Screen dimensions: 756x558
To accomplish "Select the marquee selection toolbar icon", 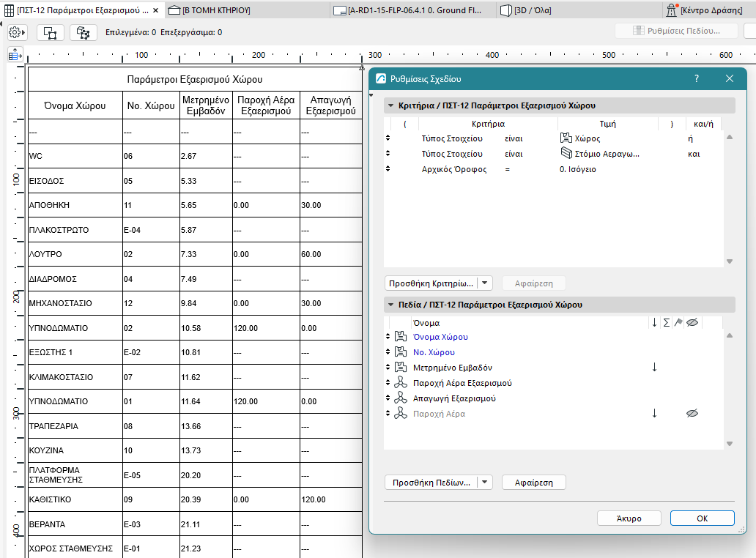I will (x=50, y=31).
